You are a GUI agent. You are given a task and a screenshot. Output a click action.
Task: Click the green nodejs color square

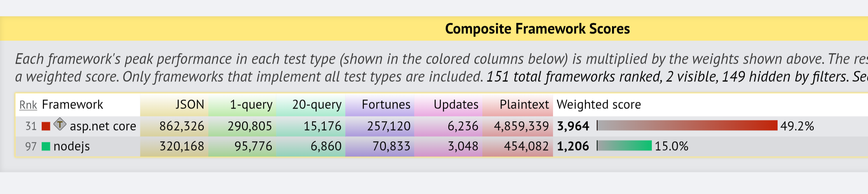[x=46, y=146]
